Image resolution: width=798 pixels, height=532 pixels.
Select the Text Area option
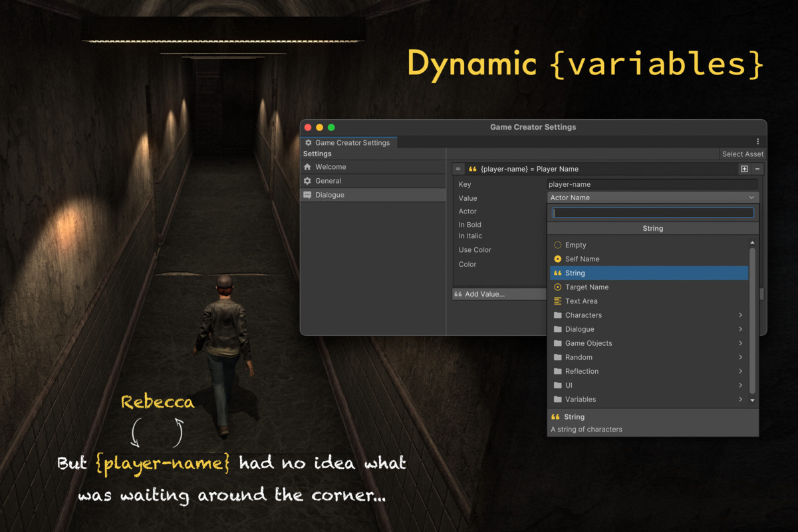581,301
